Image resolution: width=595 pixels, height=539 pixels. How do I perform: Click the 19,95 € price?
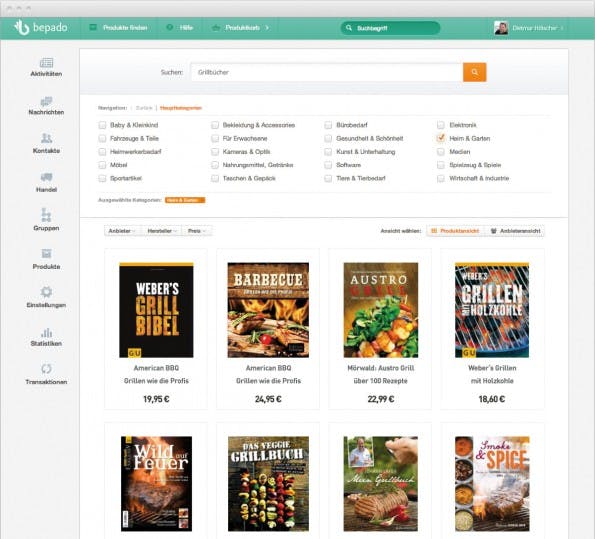pyautogui.click(x=156, y=399)
